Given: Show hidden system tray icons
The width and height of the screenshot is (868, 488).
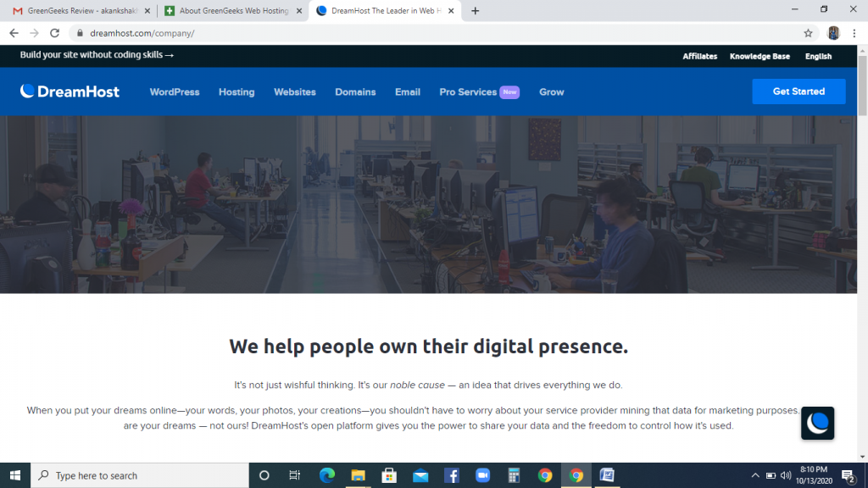Looking at the screenshot, I should [755, 475].
